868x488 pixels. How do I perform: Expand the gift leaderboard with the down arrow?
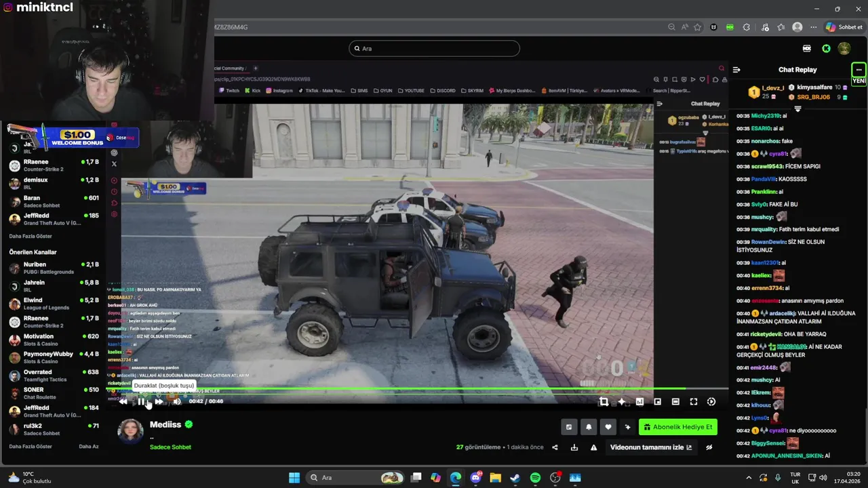[797, 109]
